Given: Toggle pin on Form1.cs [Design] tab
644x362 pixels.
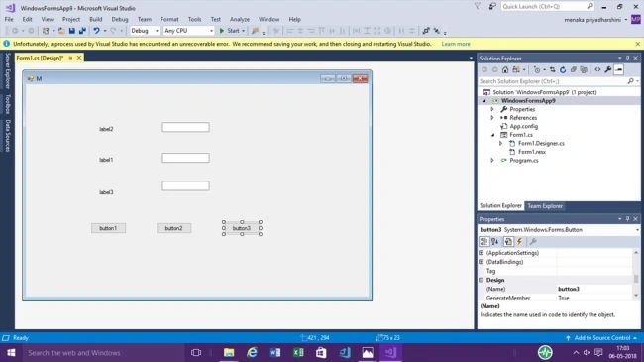Looking at the screenshot, I should (x=70, y=58).
